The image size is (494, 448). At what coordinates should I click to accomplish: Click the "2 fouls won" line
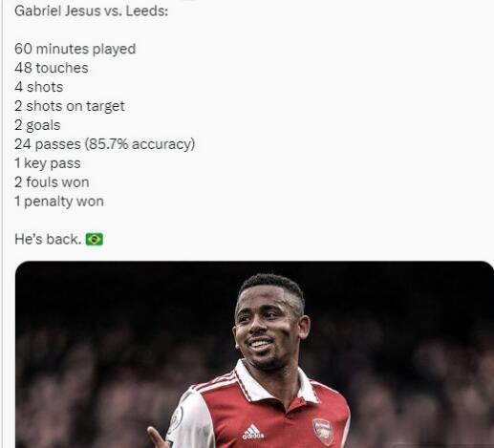coord(52,182)
